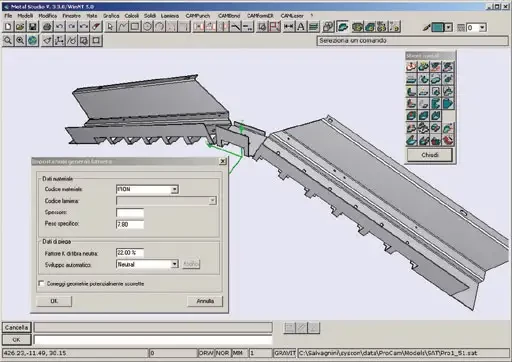The image size is (512, 362).
Task: Select the circle drawing tool
Action: pos(147,27)
